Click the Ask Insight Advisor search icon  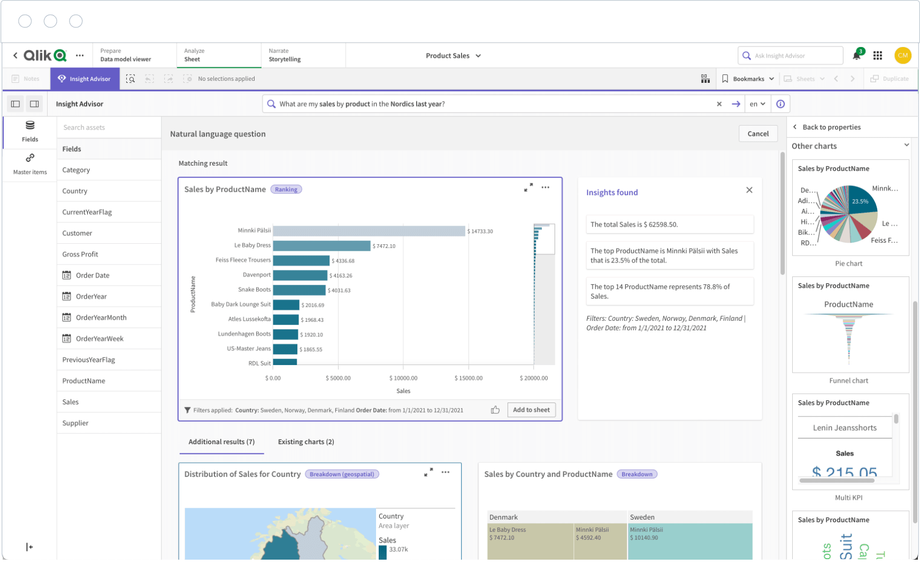(x=747, y=55)
